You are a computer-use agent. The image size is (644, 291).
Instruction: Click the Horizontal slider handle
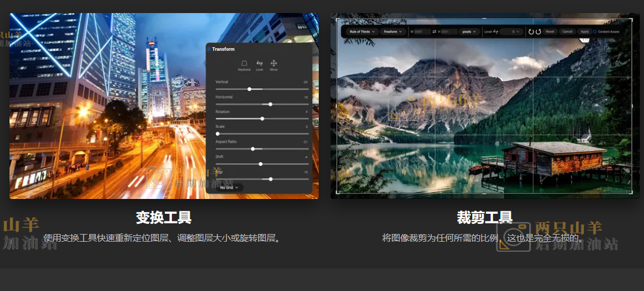[x=271, y=104]
